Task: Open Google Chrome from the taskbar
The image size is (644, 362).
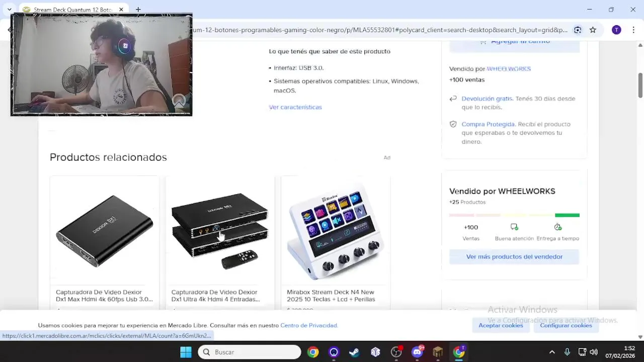Action: pyautogui.click(x=313, y=352)
